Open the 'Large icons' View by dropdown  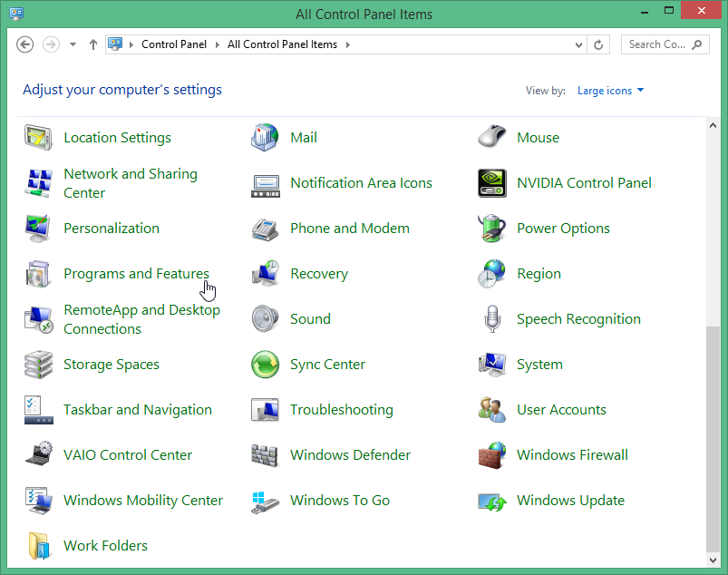click(610, 91)
